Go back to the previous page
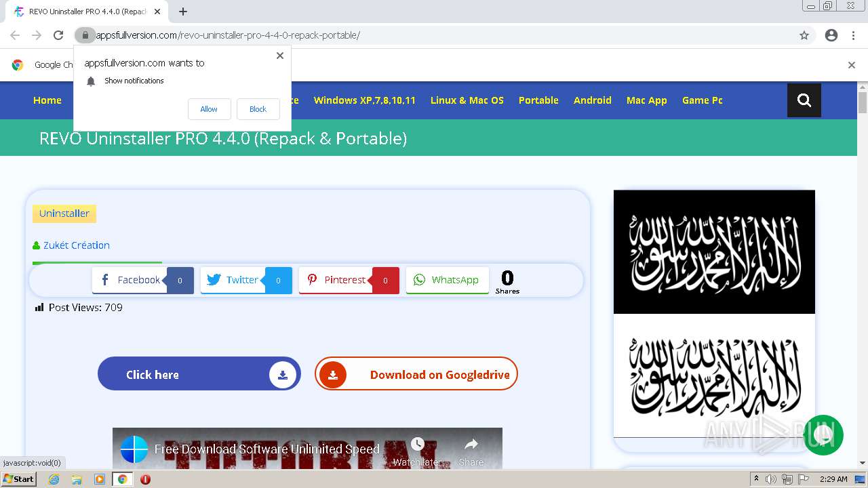 coord(15,35)
